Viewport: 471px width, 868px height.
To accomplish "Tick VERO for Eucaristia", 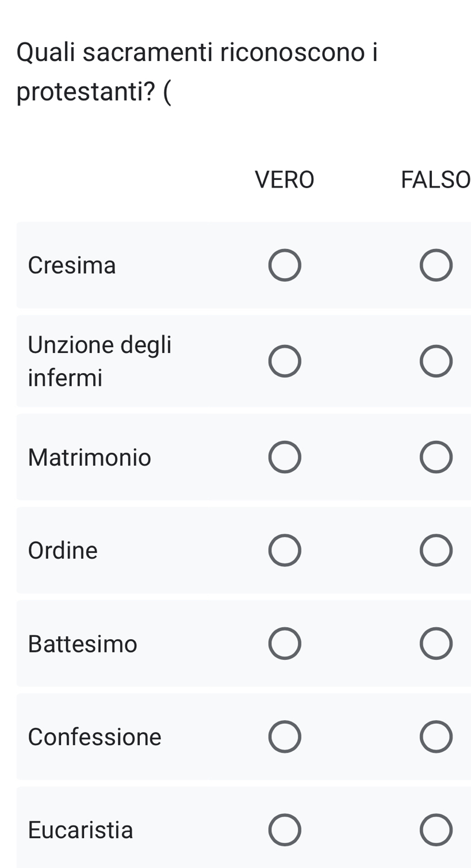I will [285, 829].
